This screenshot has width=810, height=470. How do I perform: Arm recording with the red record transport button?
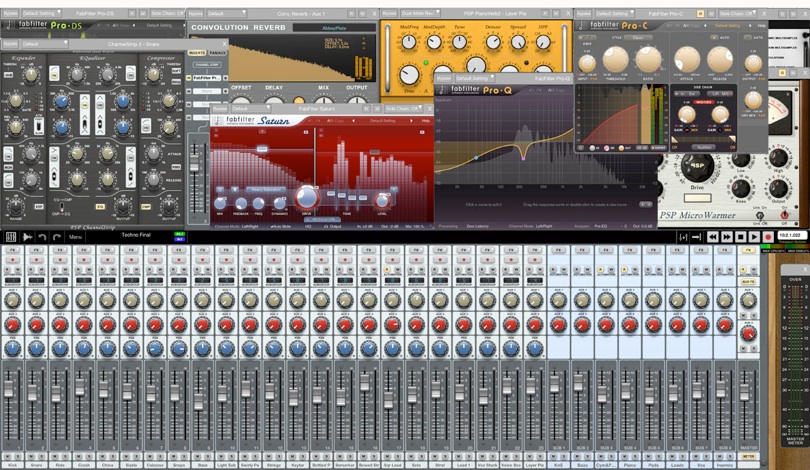click(768, 237)
